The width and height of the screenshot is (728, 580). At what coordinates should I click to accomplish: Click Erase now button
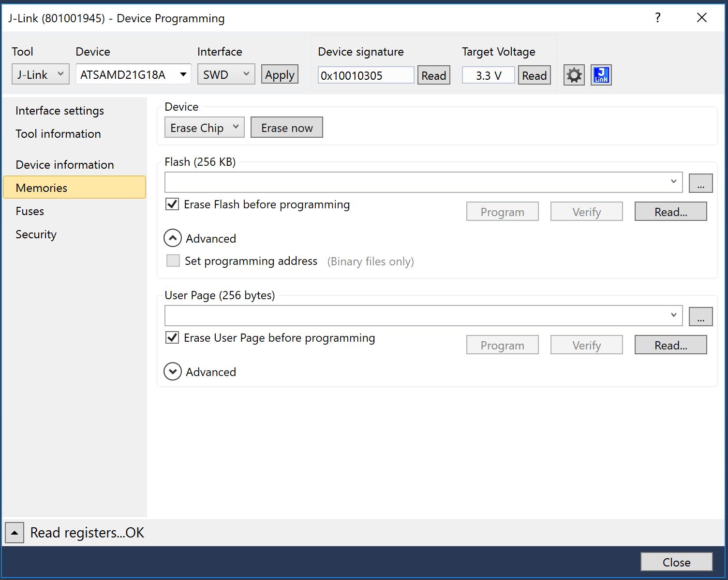(287, 128)
